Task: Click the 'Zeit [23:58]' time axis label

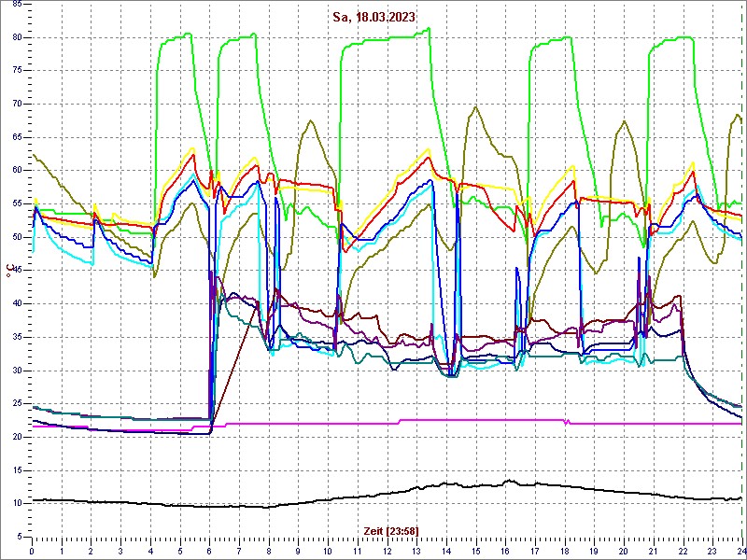Action: point(391,531)
